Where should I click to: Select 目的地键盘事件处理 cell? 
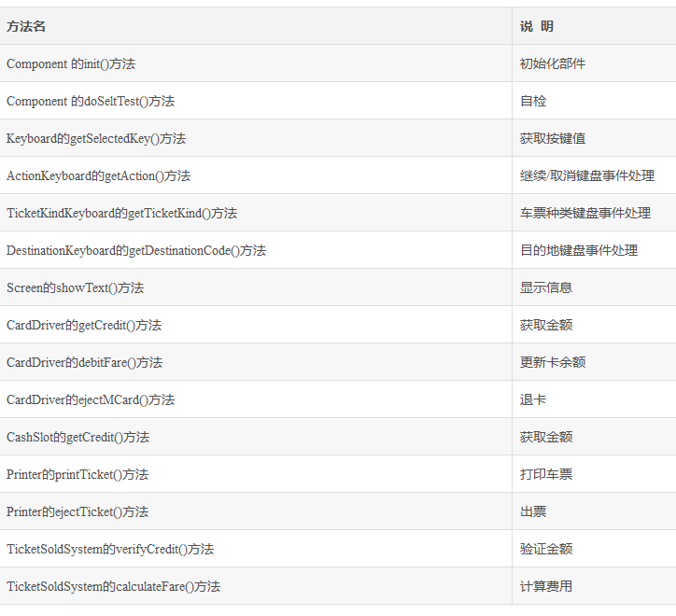[x=594, y=250]
